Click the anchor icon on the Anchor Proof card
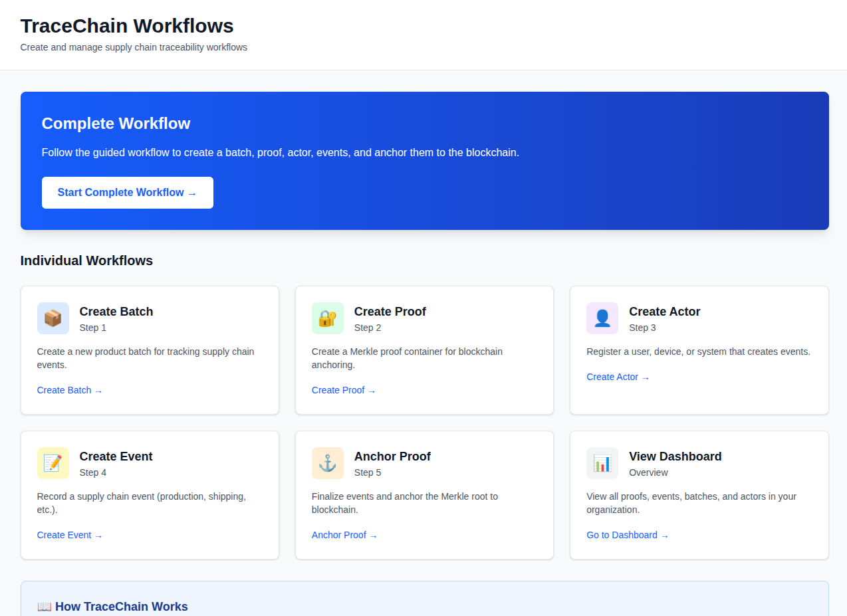 coord(328,463)
